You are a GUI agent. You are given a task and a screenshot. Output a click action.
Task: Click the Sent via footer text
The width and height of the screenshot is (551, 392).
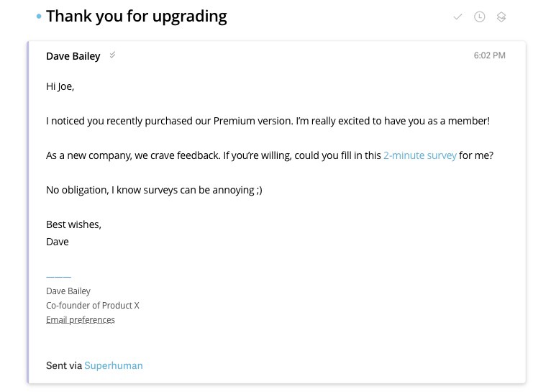pos(64,365)
